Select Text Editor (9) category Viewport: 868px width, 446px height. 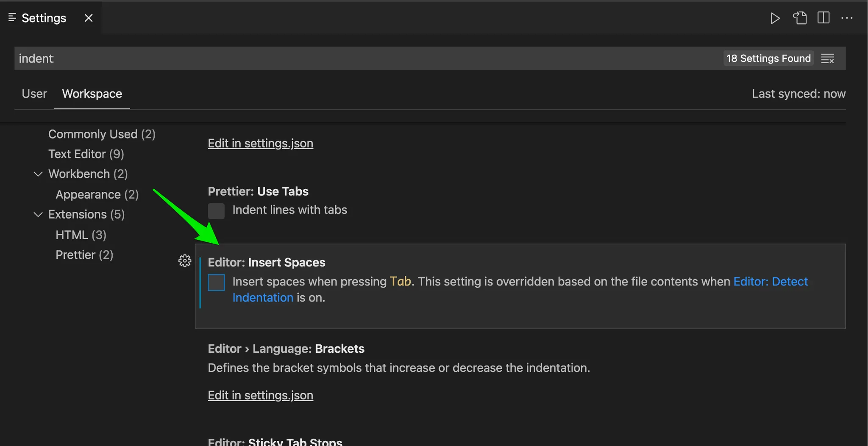(x=86, y=154)
